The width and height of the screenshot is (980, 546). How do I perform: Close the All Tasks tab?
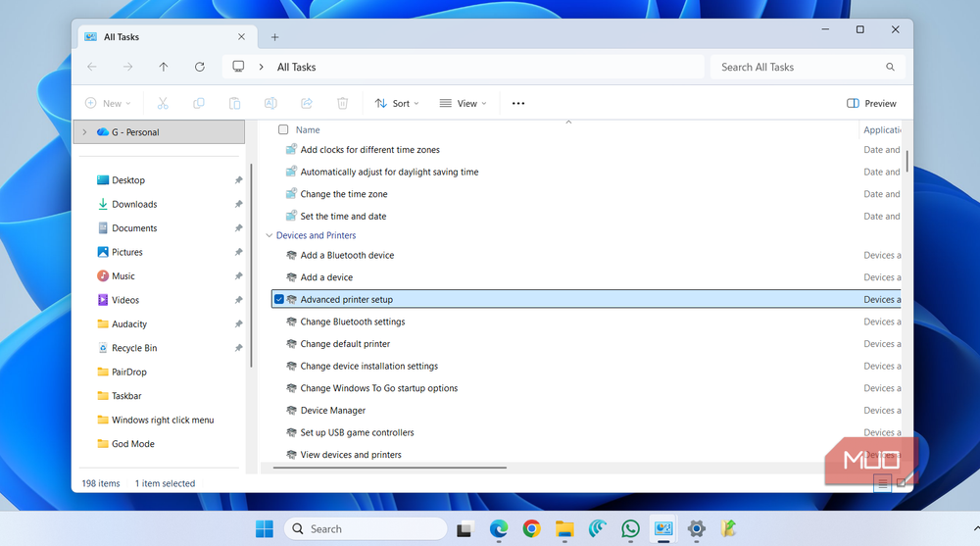pos(241,37)
